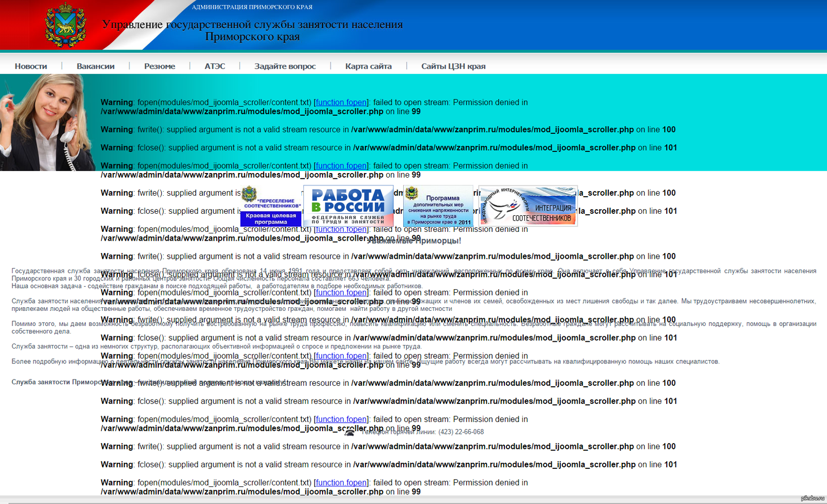
Task: Click the paragraph starting Помимо этого, мы даем
Action: click(413, 327)
